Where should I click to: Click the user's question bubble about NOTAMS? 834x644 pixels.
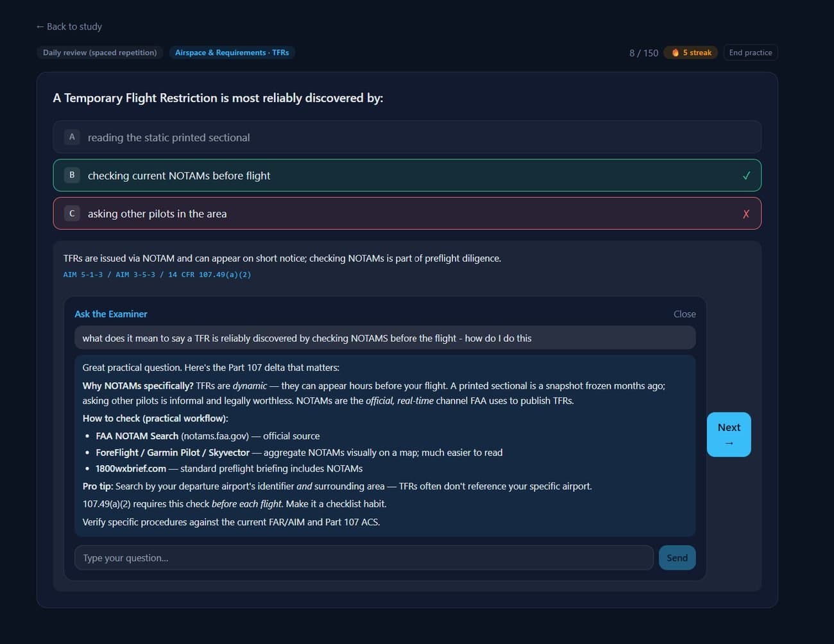385,338
